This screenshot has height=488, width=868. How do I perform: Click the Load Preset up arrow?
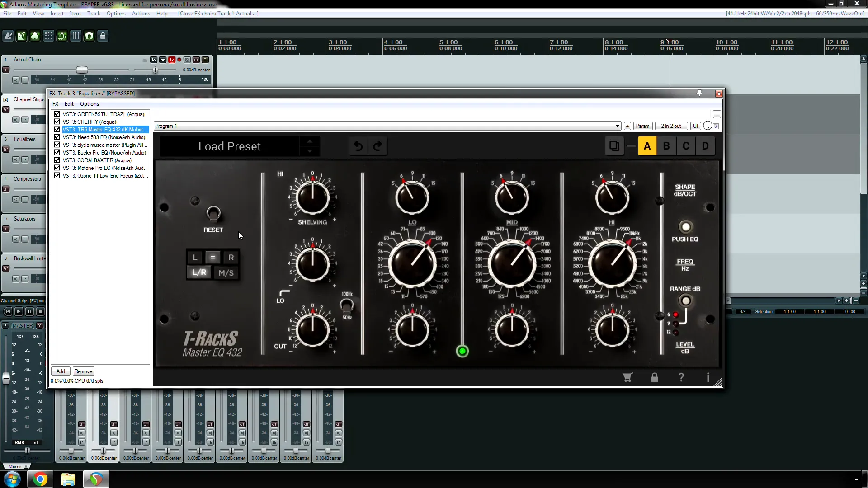(310, 141)
